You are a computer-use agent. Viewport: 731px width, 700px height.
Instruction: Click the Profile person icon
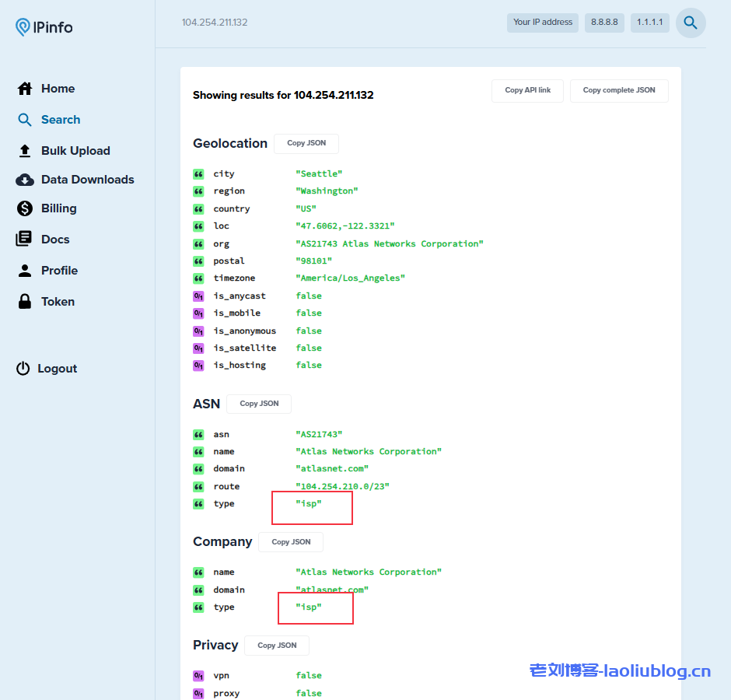tap(25, 271)
